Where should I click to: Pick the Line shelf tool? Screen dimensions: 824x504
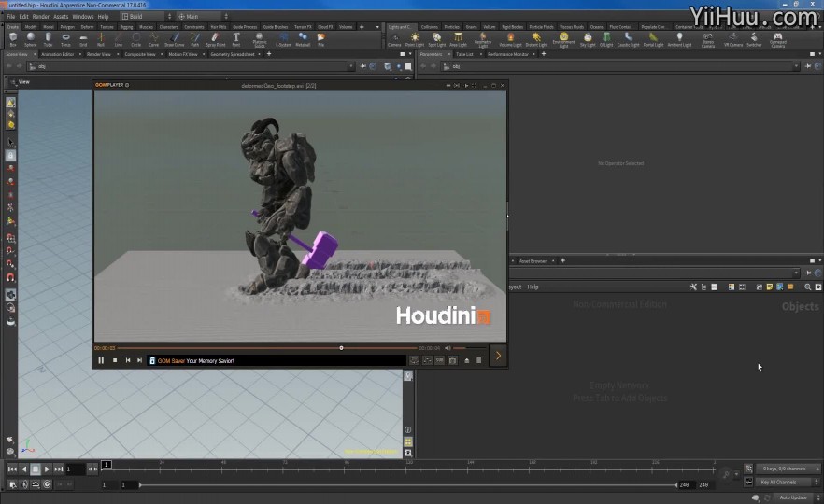(119, 39)
